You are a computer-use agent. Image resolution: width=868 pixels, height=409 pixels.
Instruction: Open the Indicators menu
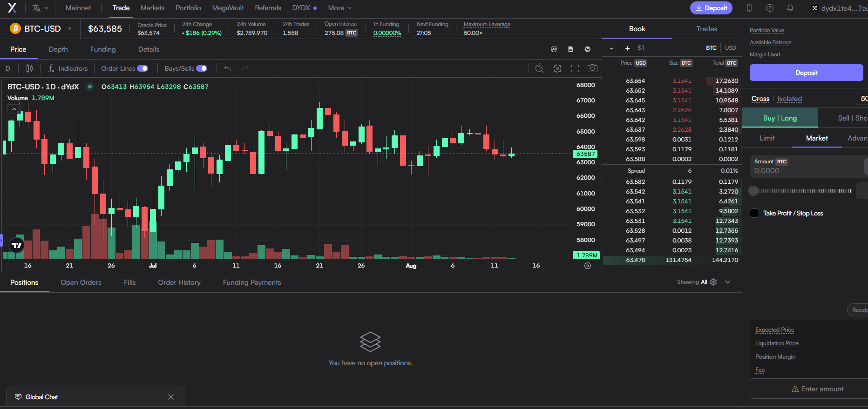tap(68, 68)
